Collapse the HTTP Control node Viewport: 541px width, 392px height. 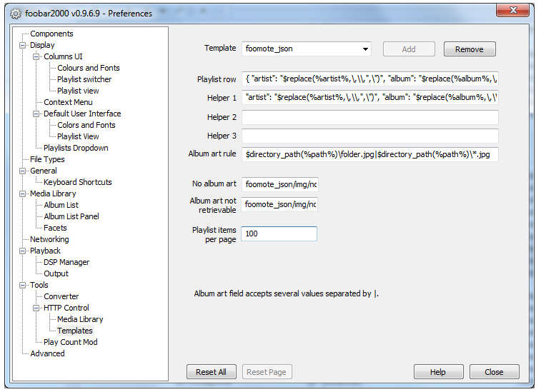point(36,308)
